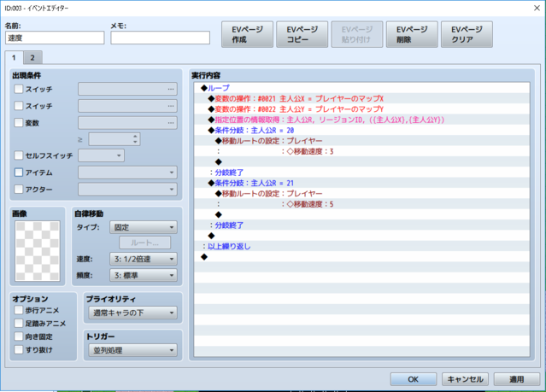Select first 移動ルートの設定 line above 移動速度：3
This screenshot has height=392, width=546.
point(361,141)
